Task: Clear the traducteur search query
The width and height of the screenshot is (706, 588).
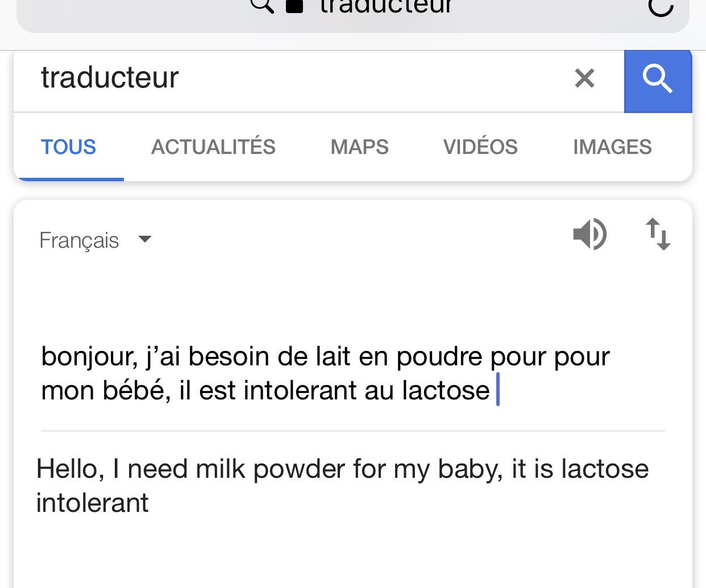Action: (x=584, y=78)
